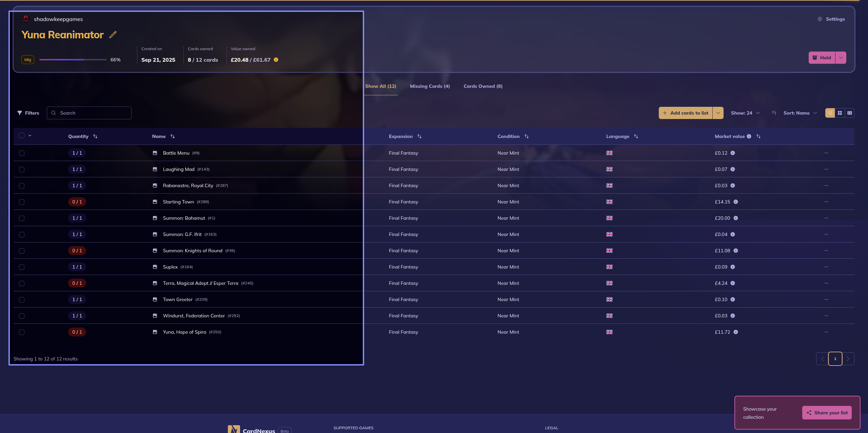The image size is (868, 433).
Task: Click the 66% completion progress bar
Action: (73, 60)
